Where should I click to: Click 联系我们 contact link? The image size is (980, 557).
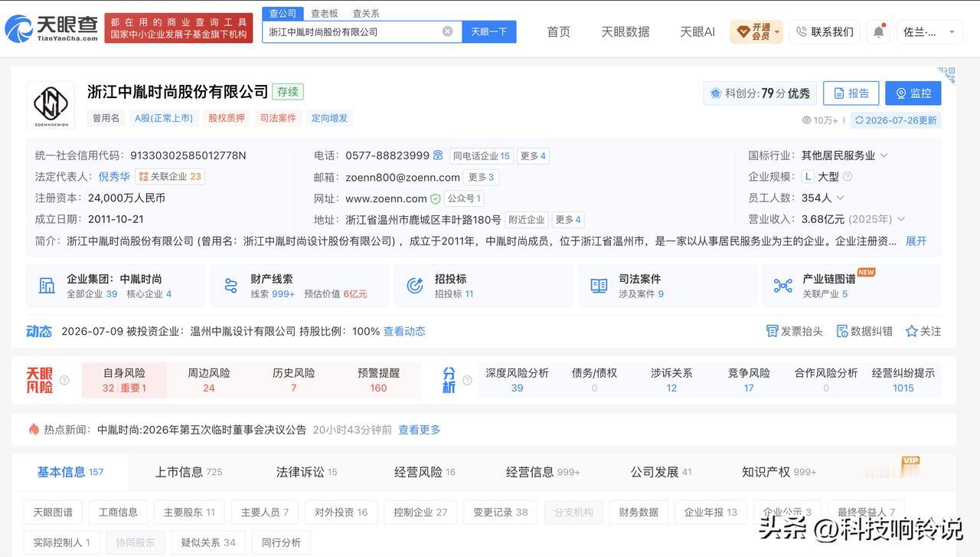point(825,31)
